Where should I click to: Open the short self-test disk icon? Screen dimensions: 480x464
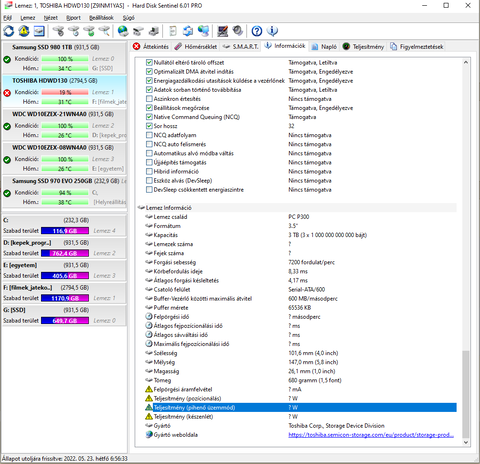pyautogui.click(x=58, y=31)
